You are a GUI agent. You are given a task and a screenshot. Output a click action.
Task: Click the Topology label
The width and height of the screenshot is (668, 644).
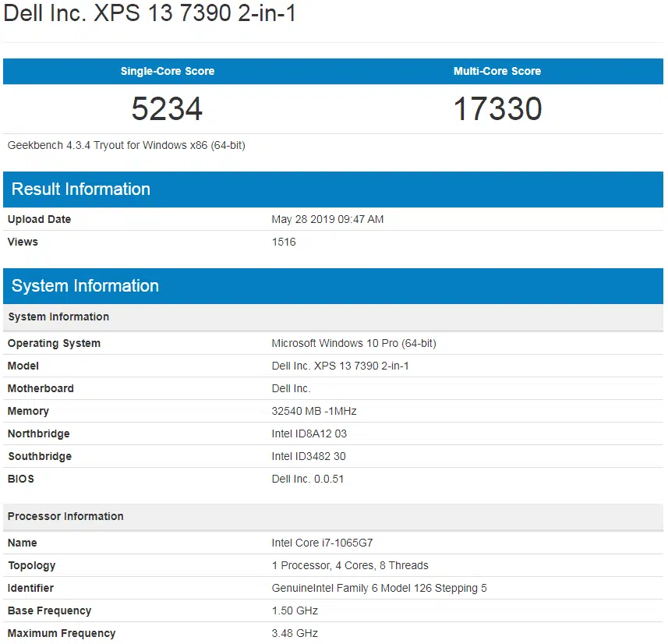pos(31,565)
